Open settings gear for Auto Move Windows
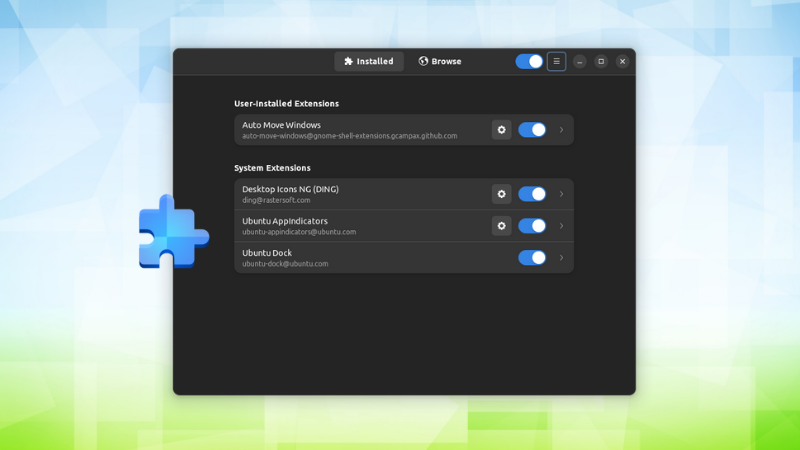 [x=501, y=130]
